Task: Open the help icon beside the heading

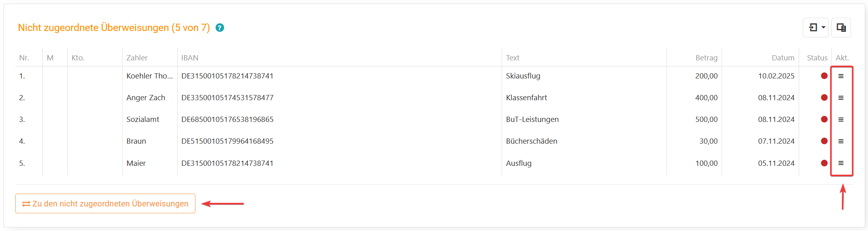Action: point(220,28)
